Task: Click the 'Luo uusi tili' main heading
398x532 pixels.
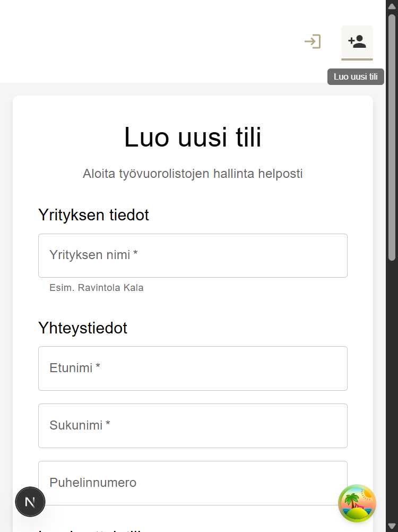Action: [193, 137]
